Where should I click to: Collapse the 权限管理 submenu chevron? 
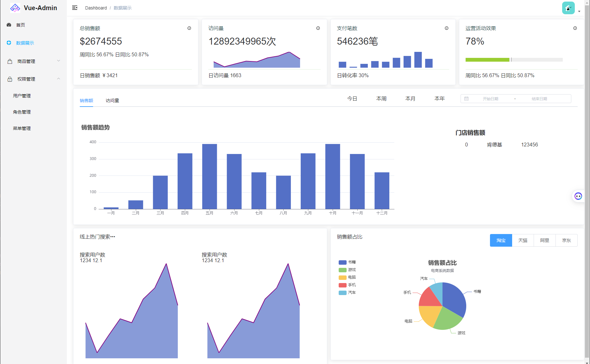tap(59, 78)
